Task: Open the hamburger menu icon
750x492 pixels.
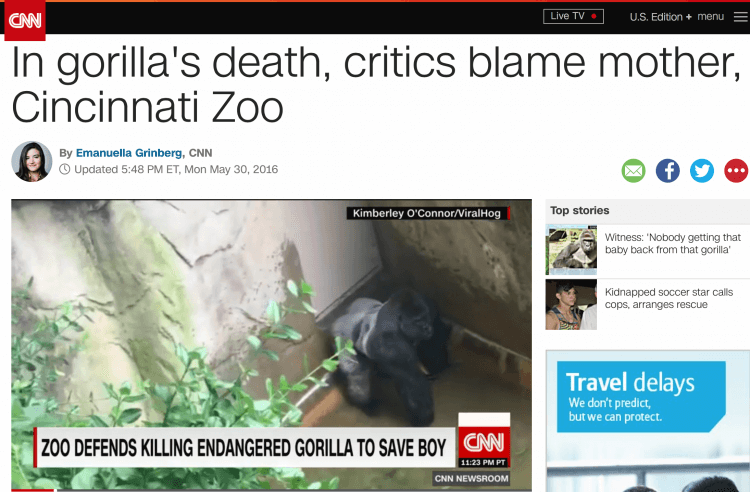Action: (741, 17)
